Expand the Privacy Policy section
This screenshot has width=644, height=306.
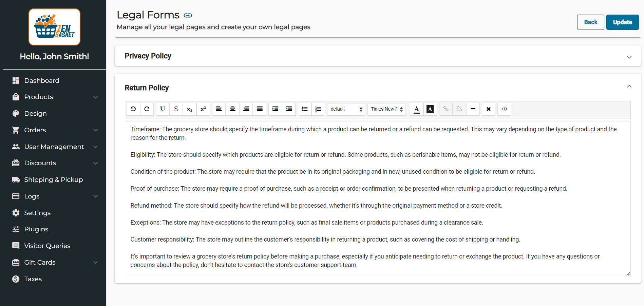(x=629, y=57)
